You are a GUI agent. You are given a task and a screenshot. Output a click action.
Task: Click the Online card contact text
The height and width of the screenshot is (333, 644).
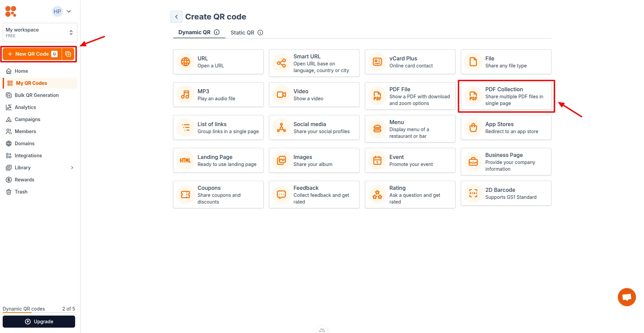click(411, 66)
